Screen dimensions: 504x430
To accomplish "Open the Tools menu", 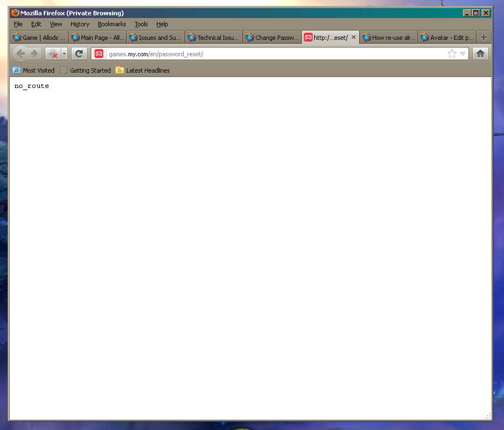I will click(x=141, y=24).
